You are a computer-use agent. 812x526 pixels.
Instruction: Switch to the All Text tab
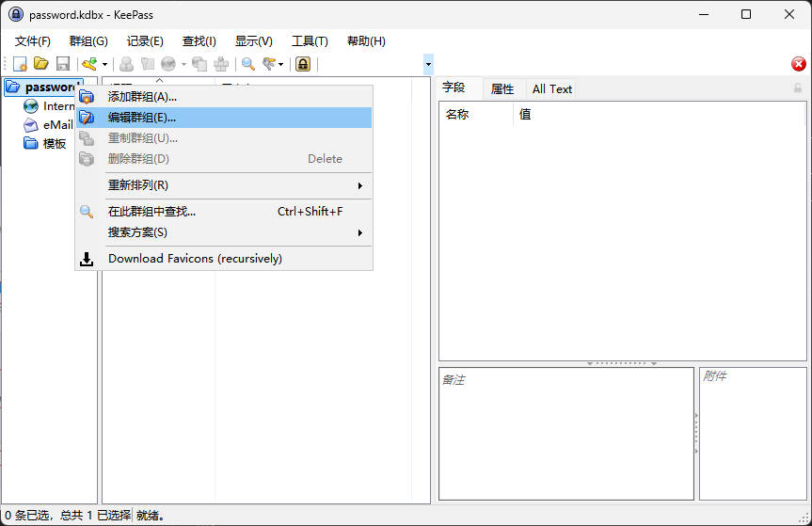[552, 88]
